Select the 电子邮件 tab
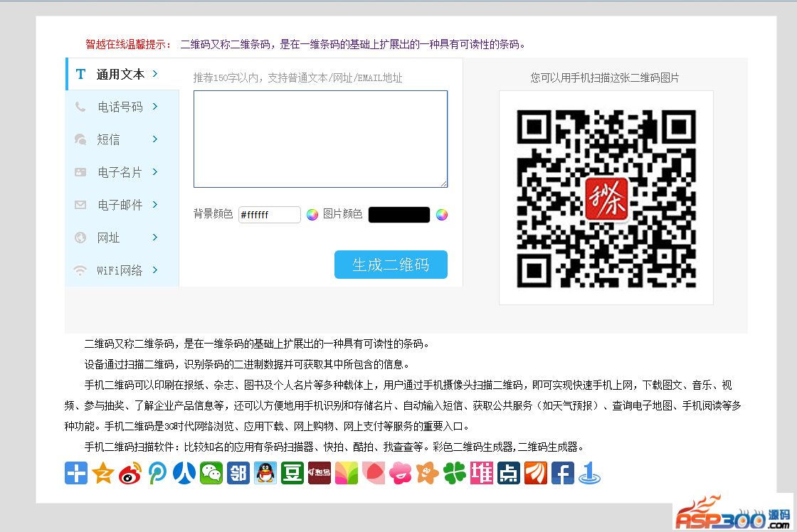 (x=123, y=205)
